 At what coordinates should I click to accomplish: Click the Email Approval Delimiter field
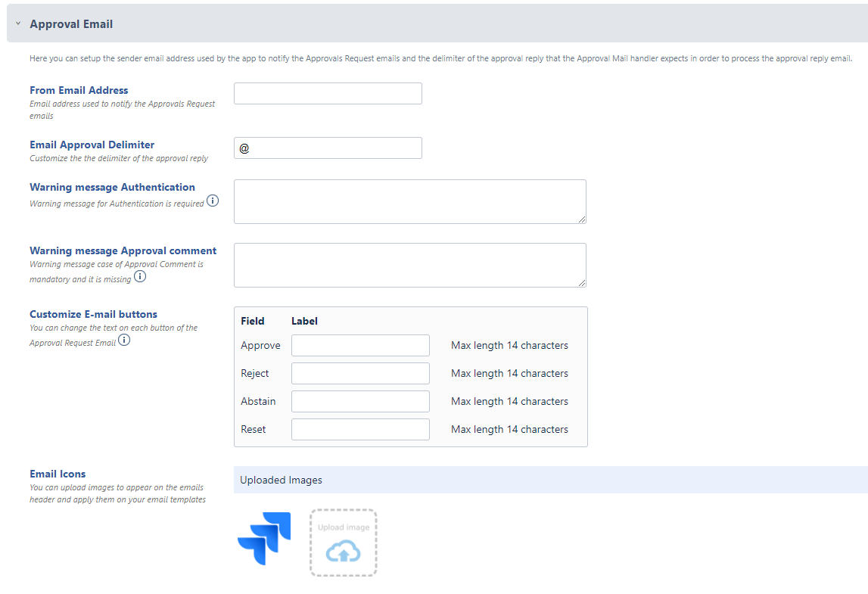click(x=328, y=148)
